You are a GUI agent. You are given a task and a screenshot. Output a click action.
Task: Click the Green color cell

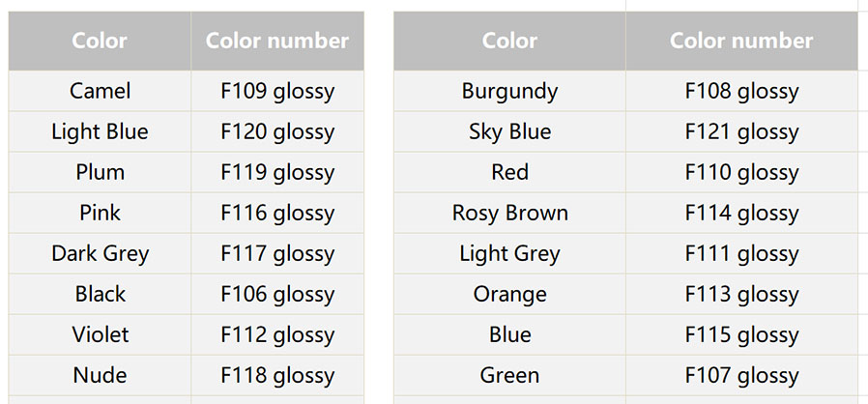[509, 375]
